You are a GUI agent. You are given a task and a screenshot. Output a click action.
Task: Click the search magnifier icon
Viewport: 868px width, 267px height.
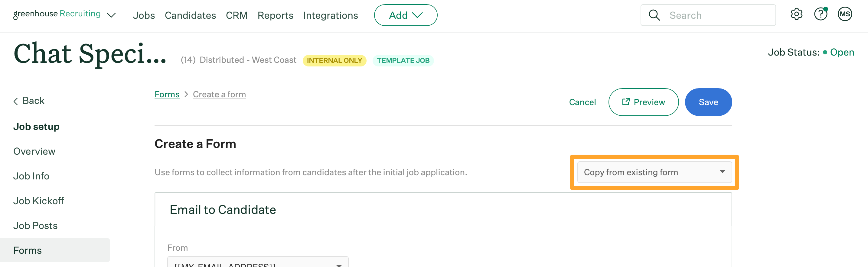[654, 15]
